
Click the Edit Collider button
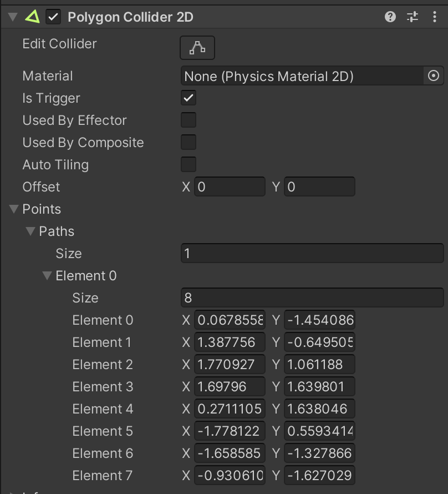coord(197,48)
